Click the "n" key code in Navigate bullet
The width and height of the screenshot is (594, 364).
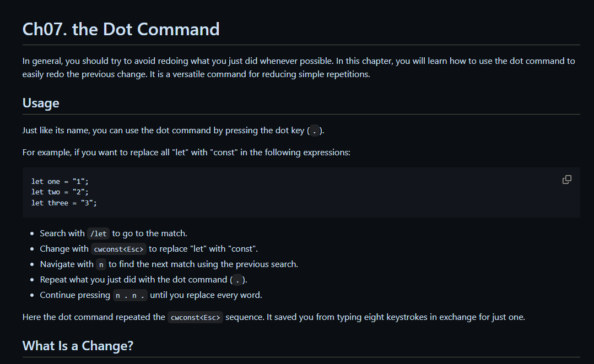point(101,264)
